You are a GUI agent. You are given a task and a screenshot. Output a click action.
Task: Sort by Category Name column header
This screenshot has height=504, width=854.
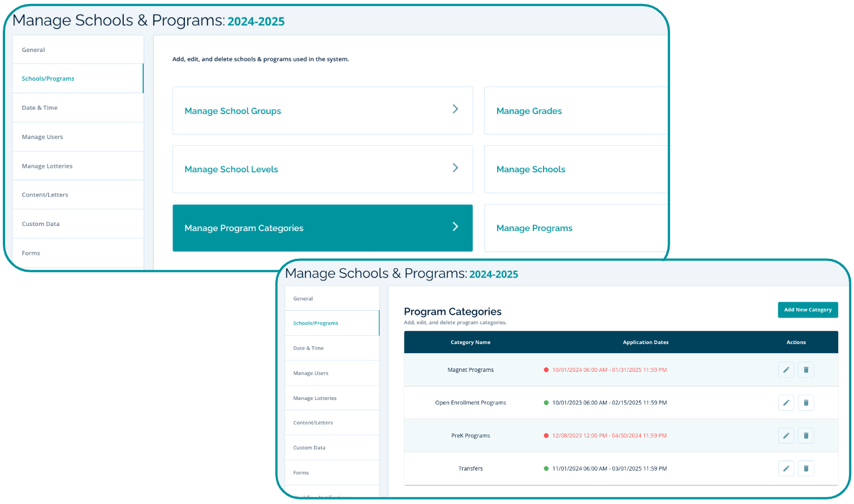[471, 342]
